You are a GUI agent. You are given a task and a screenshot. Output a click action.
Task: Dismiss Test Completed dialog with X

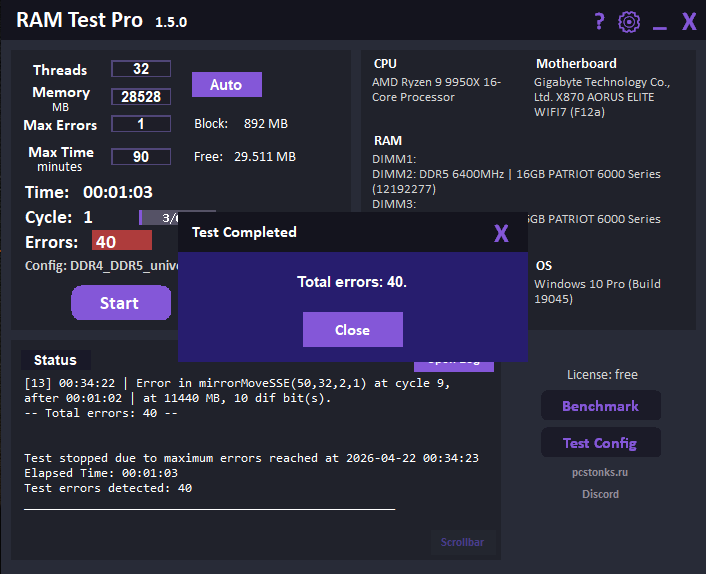[501, 233]
